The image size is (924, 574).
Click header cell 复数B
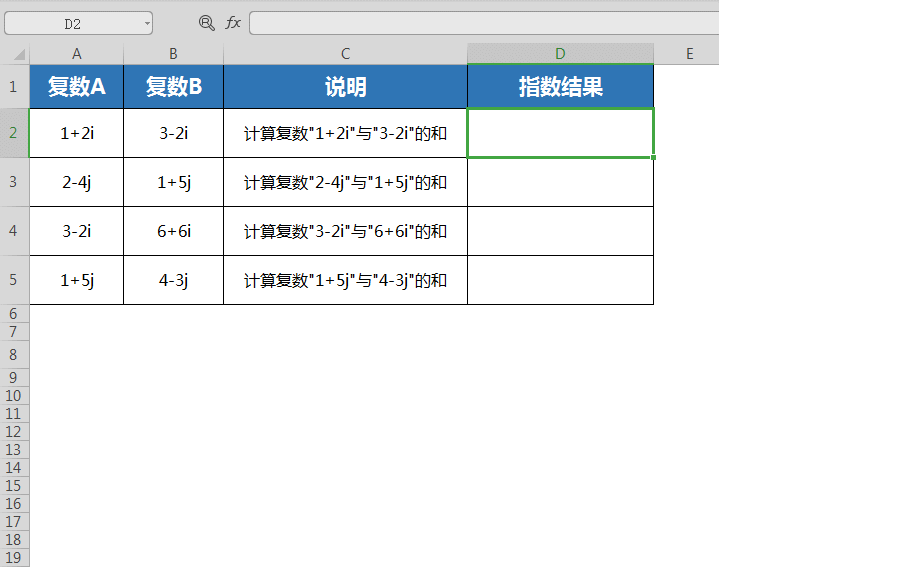[x=173, y=87]
